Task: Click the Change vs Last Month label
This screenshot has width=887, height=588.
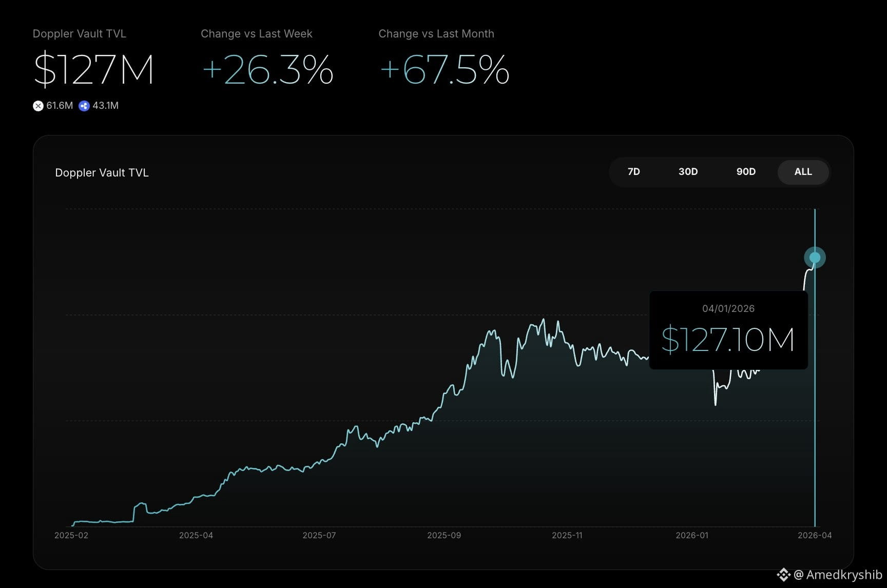Action: pyautogui.click(x=436, y=34)
